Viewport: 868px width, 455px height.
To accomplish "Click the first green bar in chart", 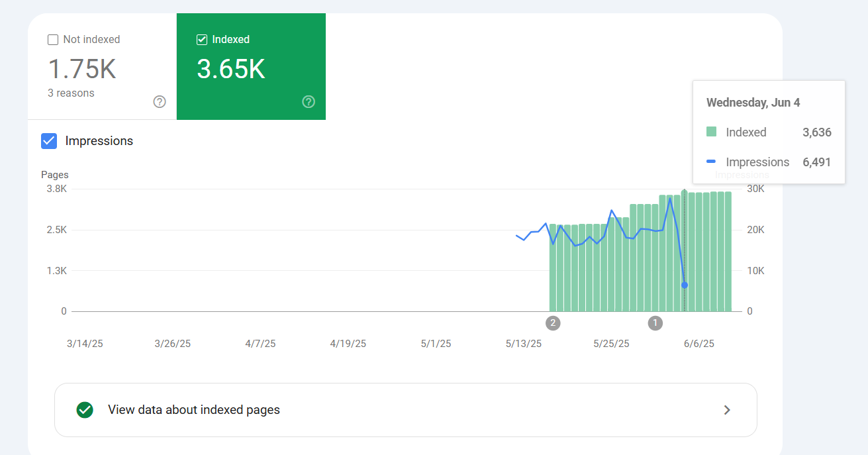I will pos(553,268).
